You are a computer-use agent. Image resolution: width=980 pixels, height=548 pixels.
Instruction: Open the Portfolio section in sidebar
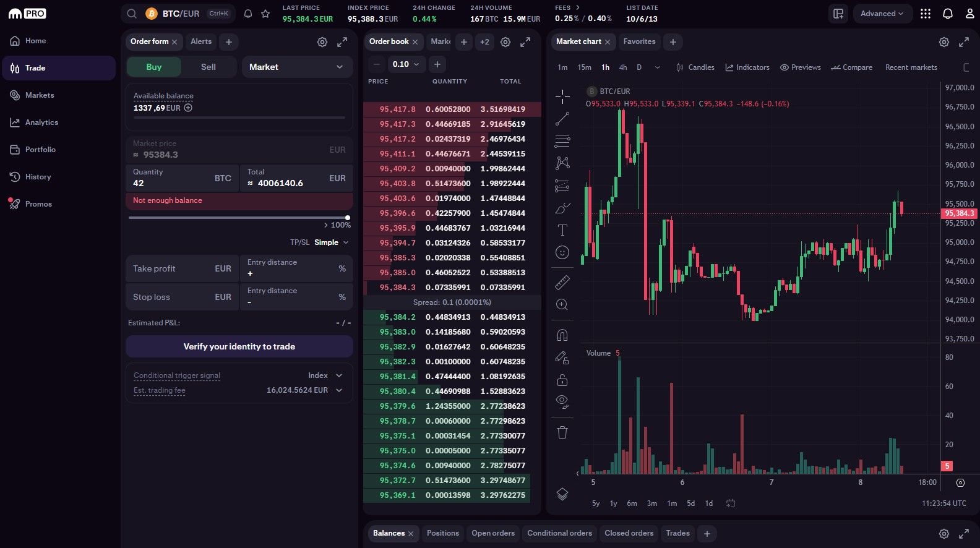coord(40,150)
